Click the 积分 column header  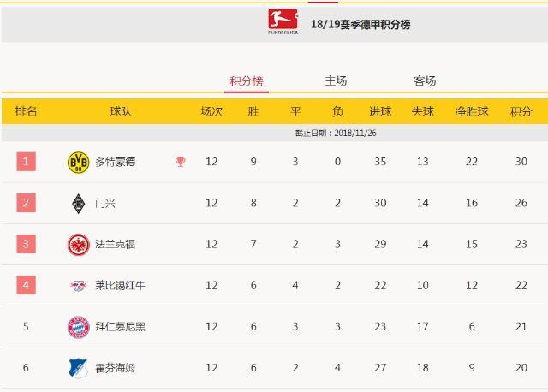(521, 111)
